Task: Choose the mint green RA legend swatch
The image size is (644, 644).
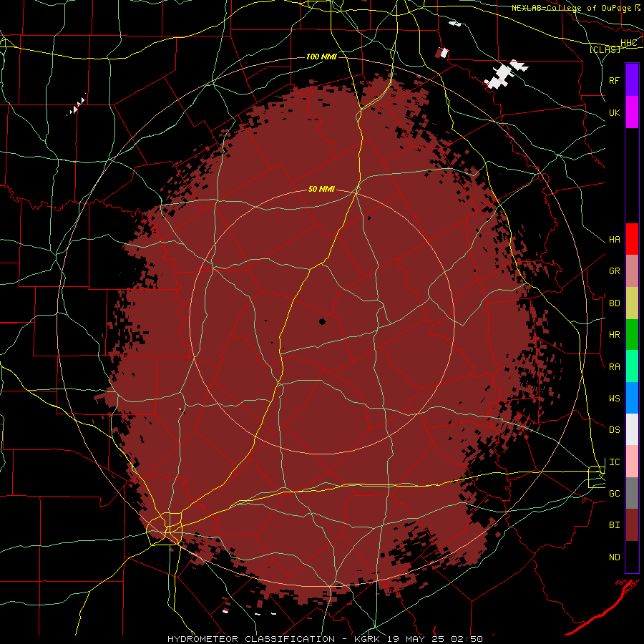Action: pyautogui.click(x=632, y=366)
